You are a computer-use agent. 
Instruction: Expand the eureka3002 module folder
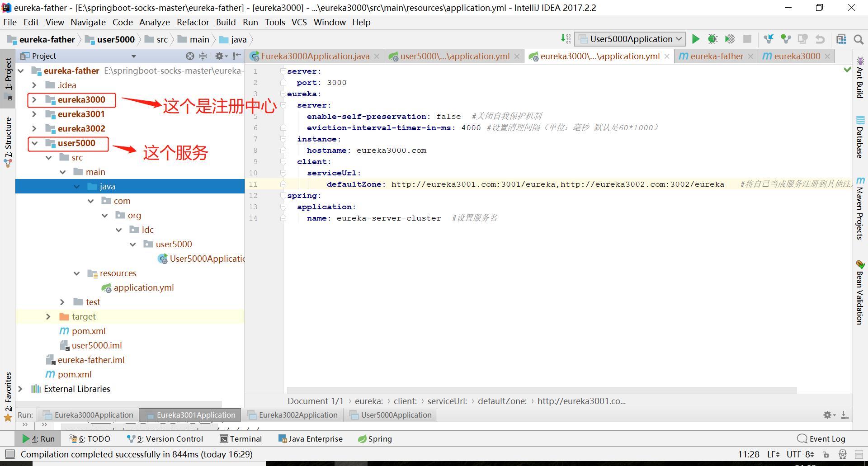34,128
